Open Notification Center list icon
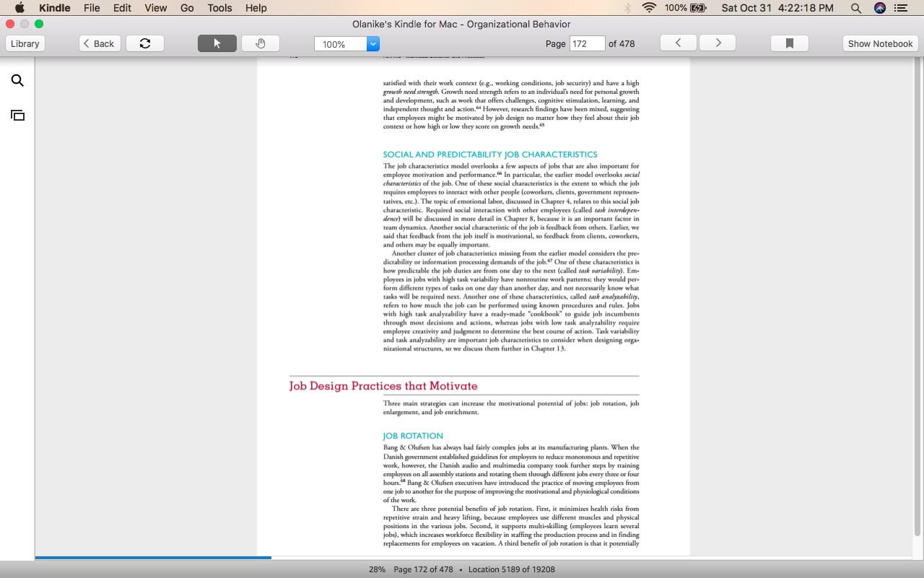The width and height of the screenshot is (924, 578). (901, 8)
